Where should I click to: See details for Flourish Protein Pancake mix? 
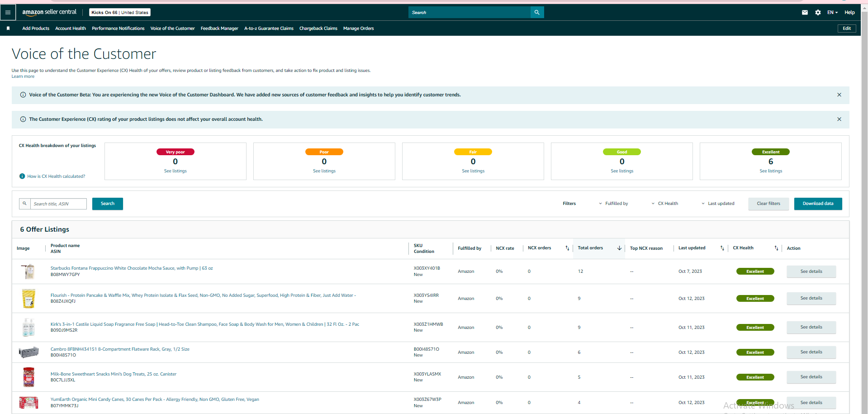811,298
